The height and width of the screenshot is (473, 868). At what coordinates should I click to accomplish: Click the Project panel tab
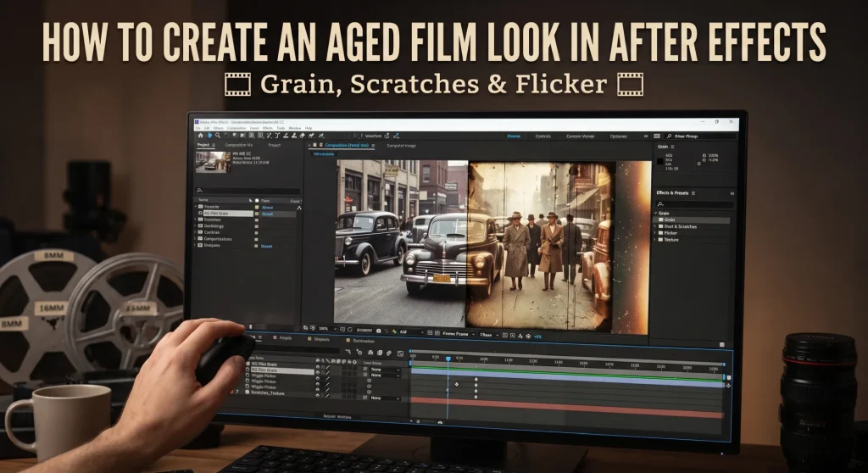coord(203,145)
